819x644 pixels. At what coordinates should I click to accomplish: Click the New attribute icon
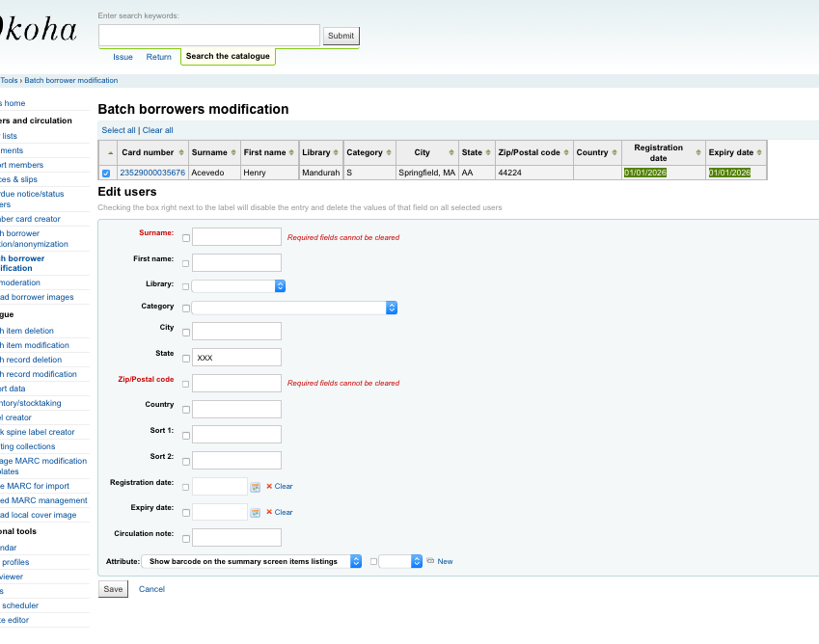pyautogui.click(x=431, y=561)
